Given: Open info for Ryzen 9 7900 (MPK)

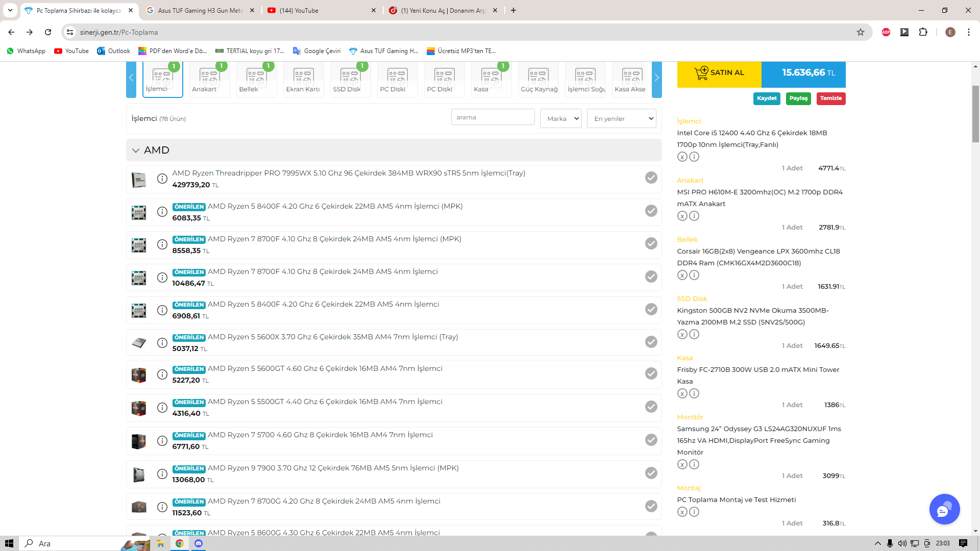Looking at the screenshot, I should point(162,474).
